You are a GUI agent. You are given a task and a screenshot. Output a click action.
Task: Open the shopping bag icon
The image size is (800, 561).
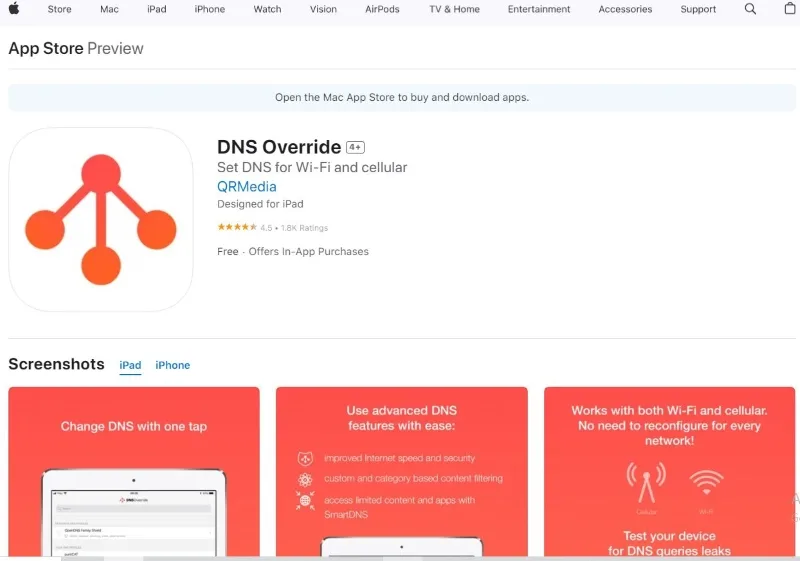point(790,8)
